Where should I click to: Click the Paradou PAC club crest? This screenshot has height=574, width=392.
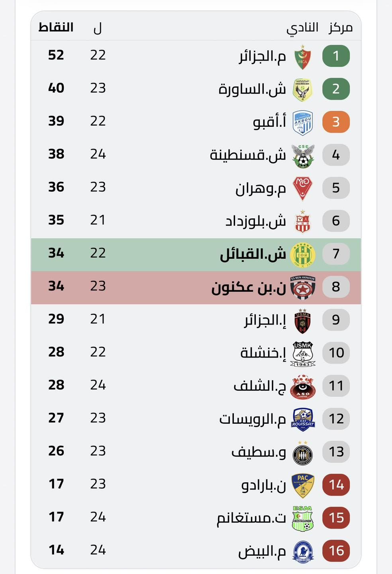coord(302,485)
